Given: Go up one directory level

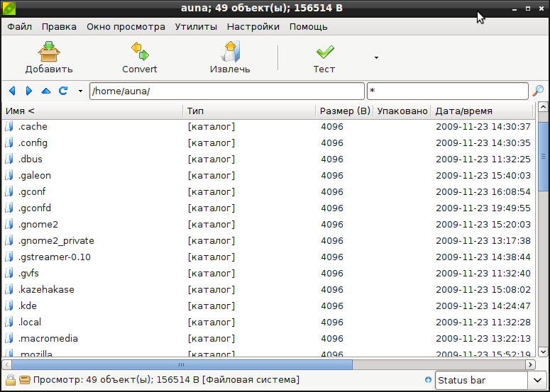Looking at the screenshot, I should 46,91.
